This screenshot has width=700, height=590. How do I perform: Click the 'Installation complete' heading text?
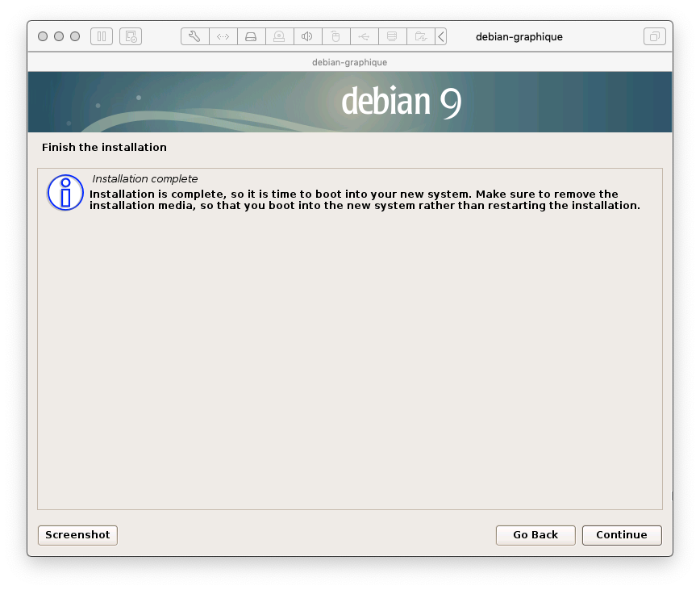point(144,178)
